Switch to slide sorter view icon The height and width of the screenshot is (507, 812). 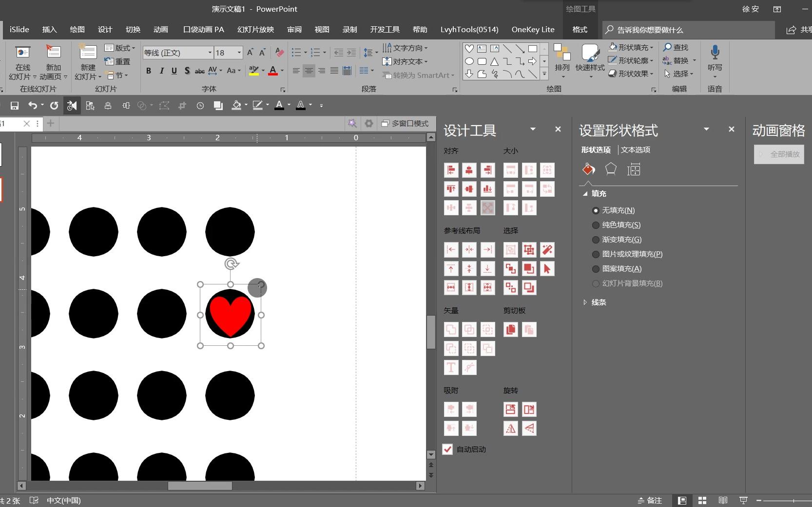pos(702,500)
